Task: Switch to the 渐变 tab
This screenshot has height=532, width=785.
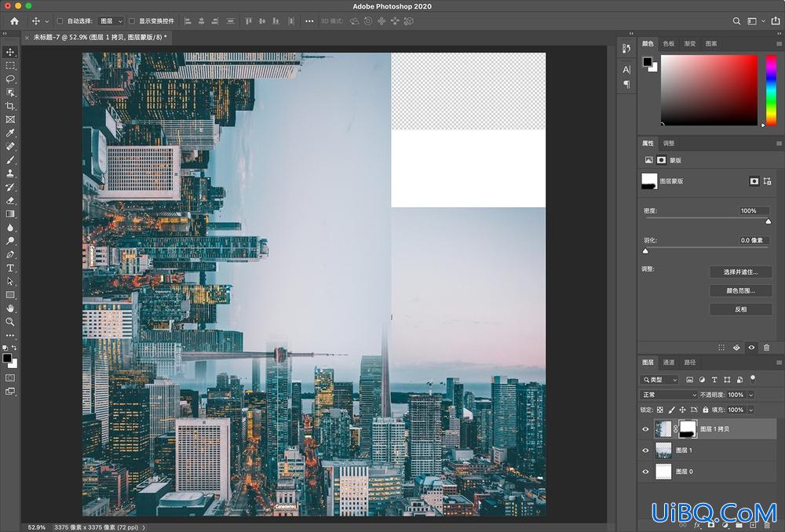Action: coord(690,43)
